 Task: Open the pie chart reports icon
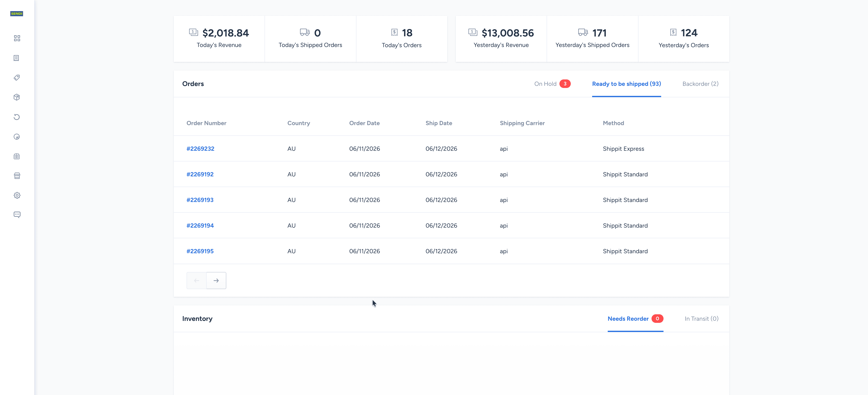click(17, 137)
